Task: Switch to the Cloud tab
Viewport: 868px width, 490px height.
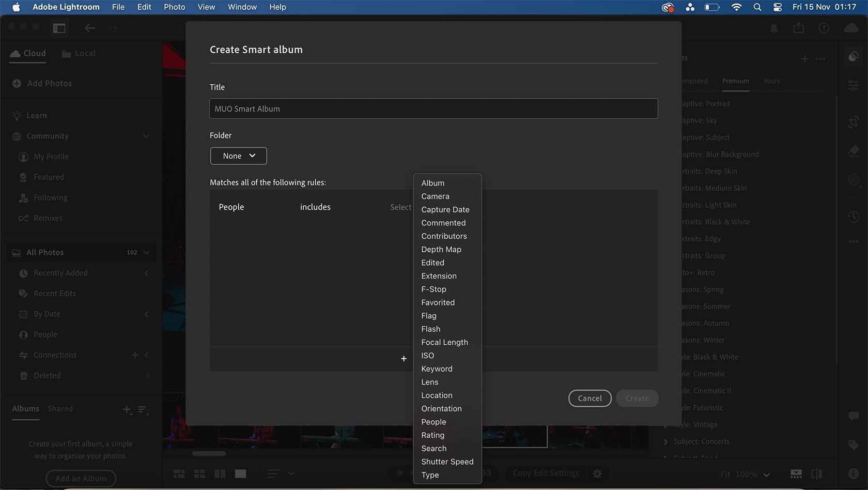Action: tap(28, 53)
